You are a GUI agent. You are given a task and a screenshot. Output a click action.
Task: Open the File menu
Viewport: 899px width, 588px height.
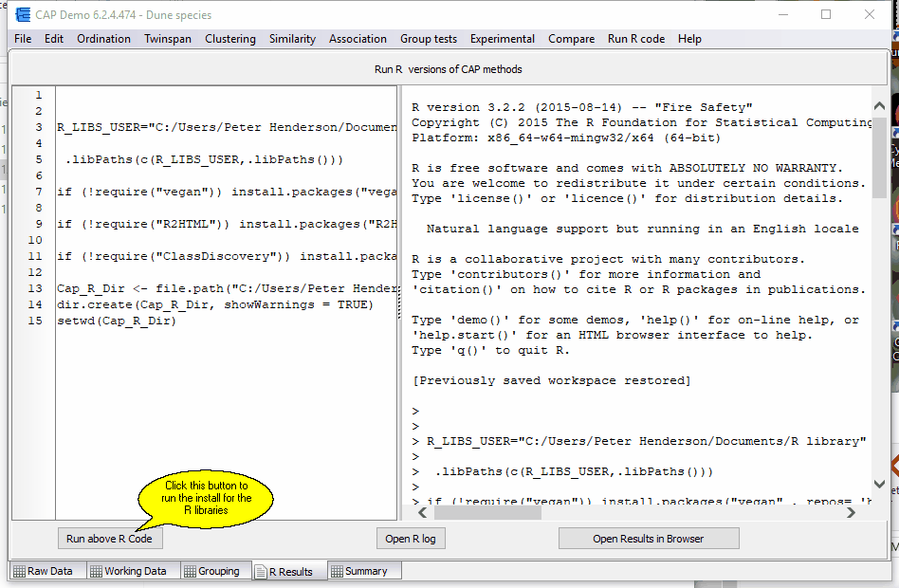(23, 39)
